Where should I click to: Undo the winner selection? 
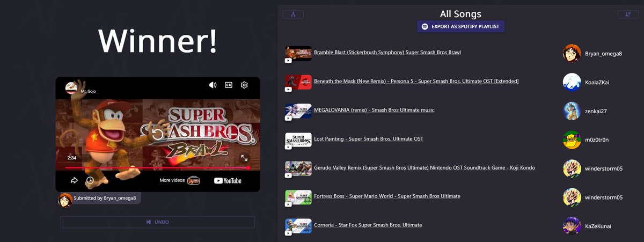pos(158,222)
